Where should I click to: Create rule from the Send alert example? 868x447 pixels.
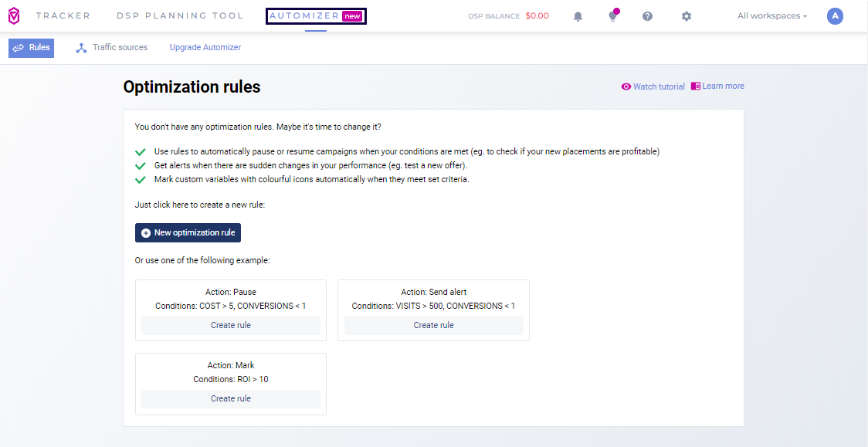click(x=433, y=325)
